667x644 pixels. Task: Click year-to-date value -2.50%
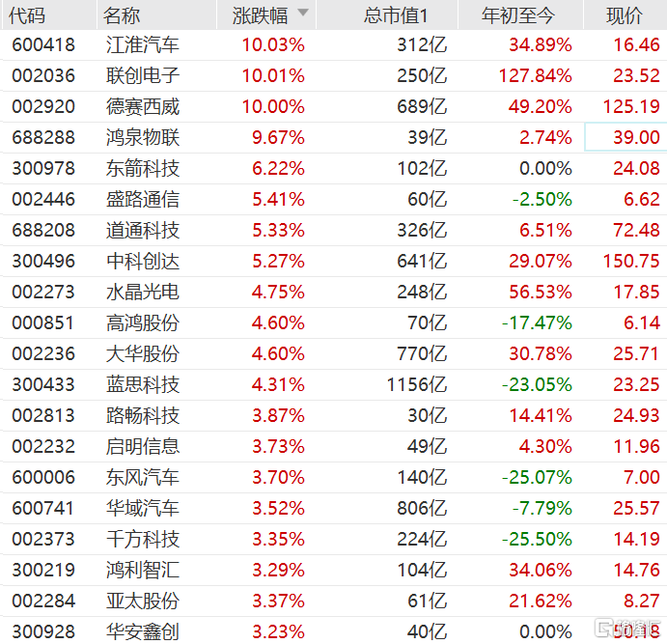[x=542, y=199]
